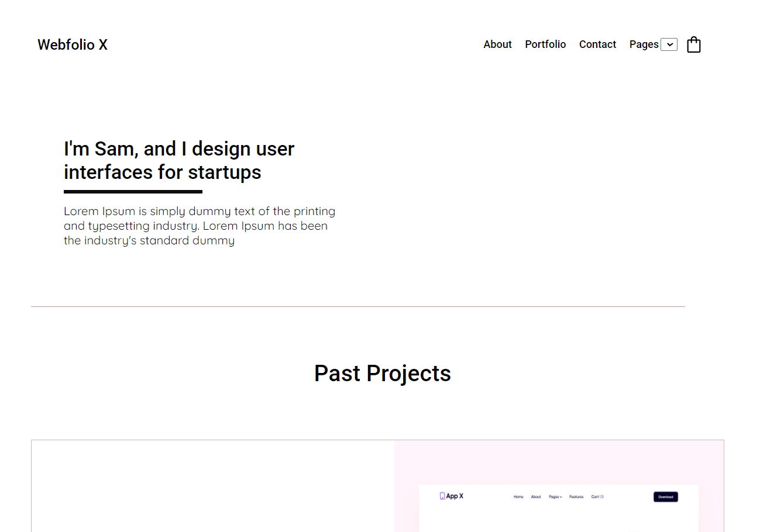
Task: Click the bag icon next to Pages
Action: pos(694,44)
